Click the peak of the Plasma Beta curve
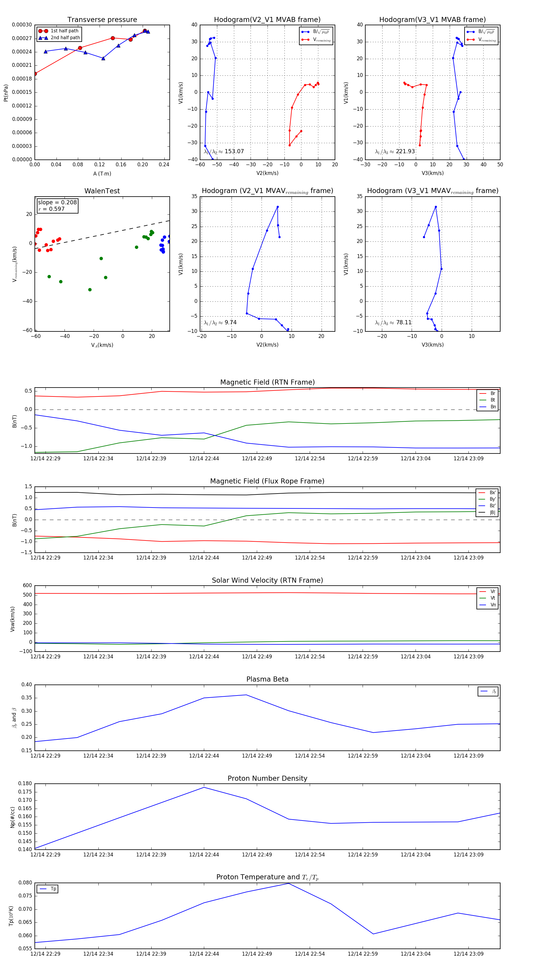The width and height of the screenshot is (535, 980). click(x=246, y=695)
